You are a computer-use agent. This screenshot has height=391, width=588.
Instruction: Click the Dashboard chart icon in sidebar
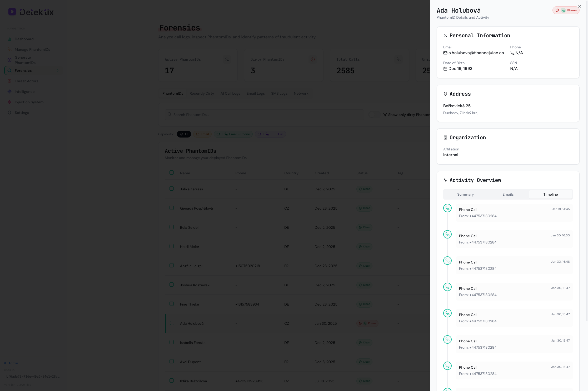coord(9,39)
